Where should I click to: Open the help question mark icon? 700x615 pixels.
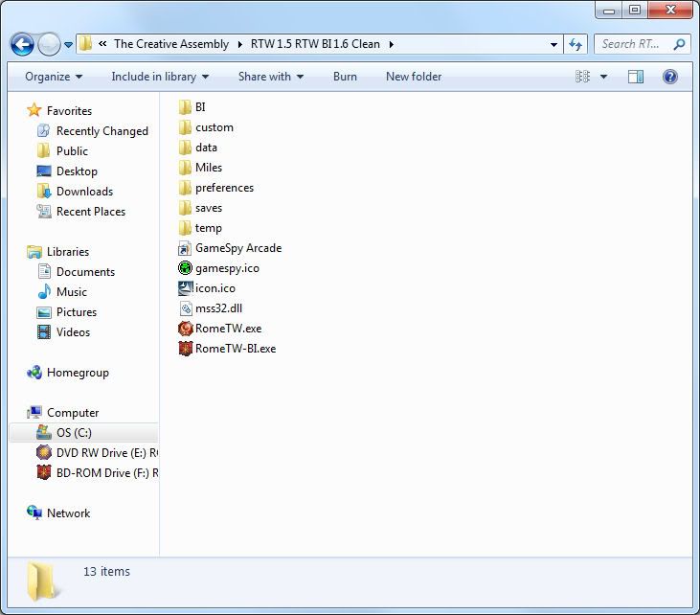[670, 77]
